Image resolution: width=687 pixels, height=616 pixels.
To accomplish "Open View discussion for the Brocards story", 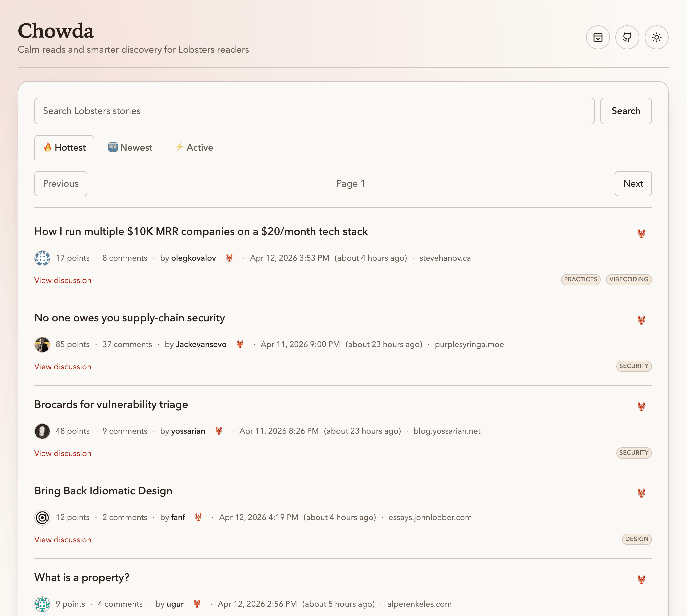I will point(63,453).
